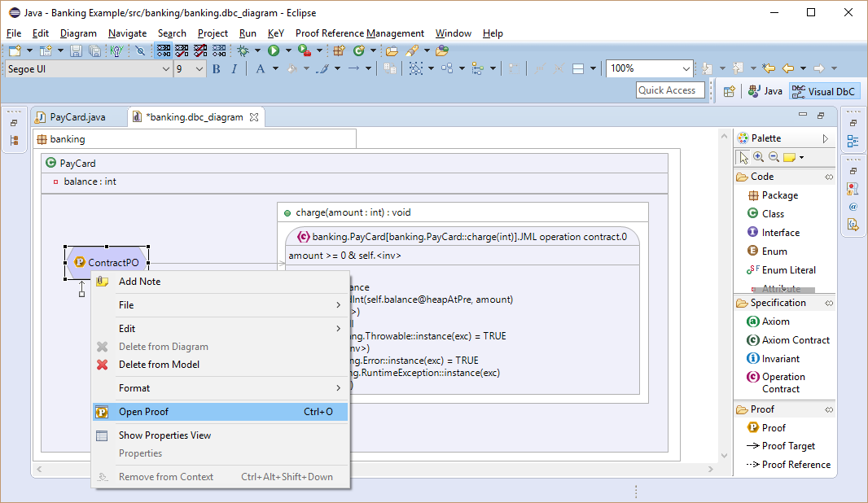Select the balance : int attribute
This screenshot has height=503, width=868.
[84, 182]
